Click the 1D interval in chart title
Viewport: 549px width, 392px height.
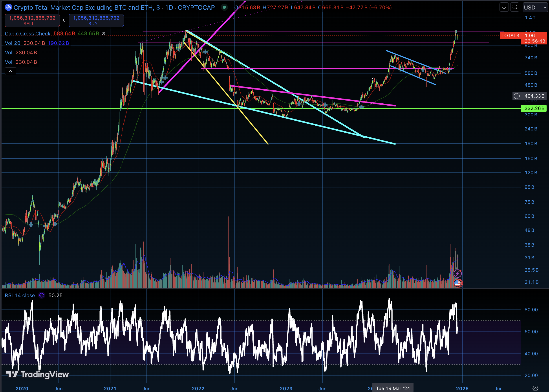point(169,7)
